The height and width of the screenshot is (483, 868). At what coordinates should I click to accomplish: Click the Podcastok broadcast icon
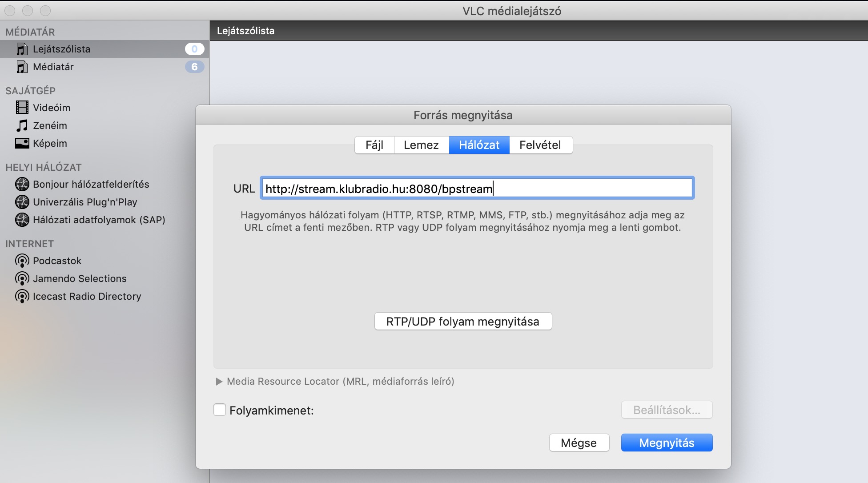pyautogui.click(x=22, y=261)
